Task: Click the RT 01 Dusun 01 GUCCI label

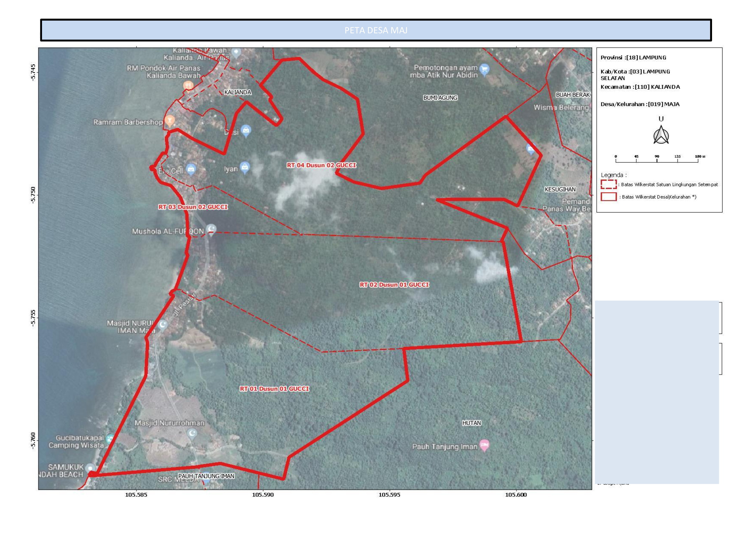Action: [274, 389]
